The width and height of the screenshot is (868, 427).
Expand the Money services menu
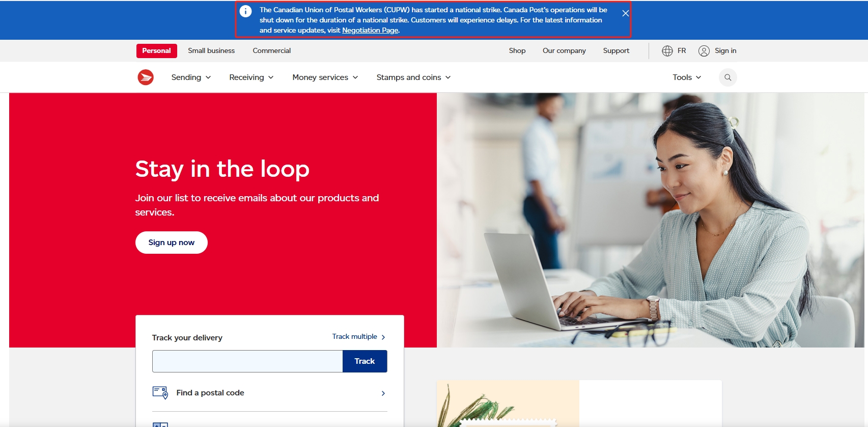(325, 77)
